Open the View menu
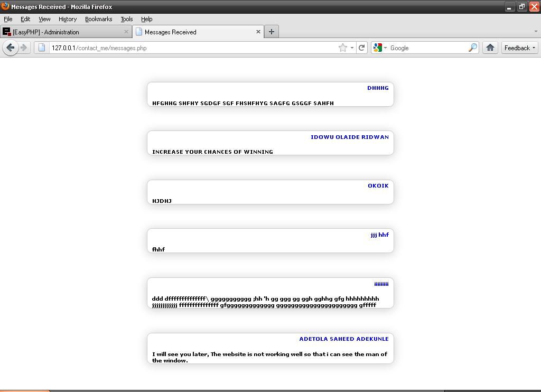 click(x=44, y=19)
